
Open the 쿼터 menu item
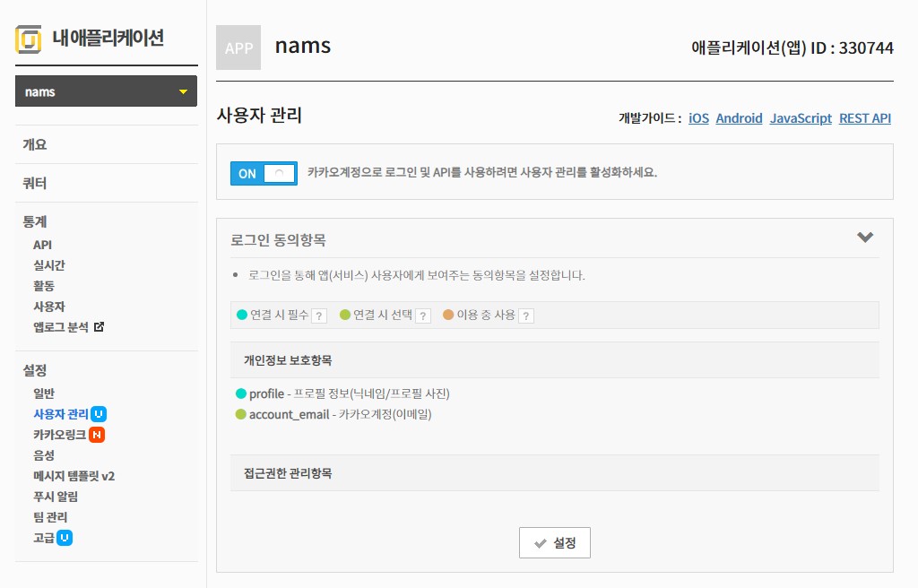(x=35, y=184)
